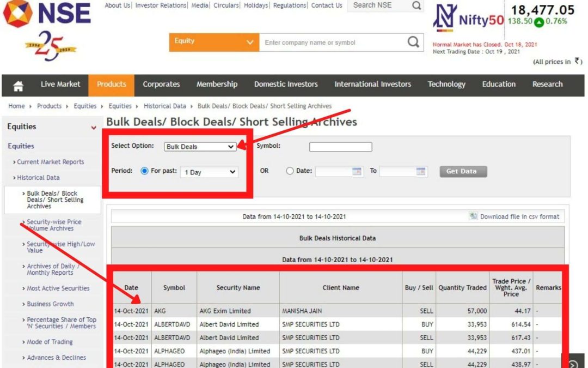The image size is (588, 368).
Task: Open Business Growth sidebar link
Action: [x=50, y=304]
